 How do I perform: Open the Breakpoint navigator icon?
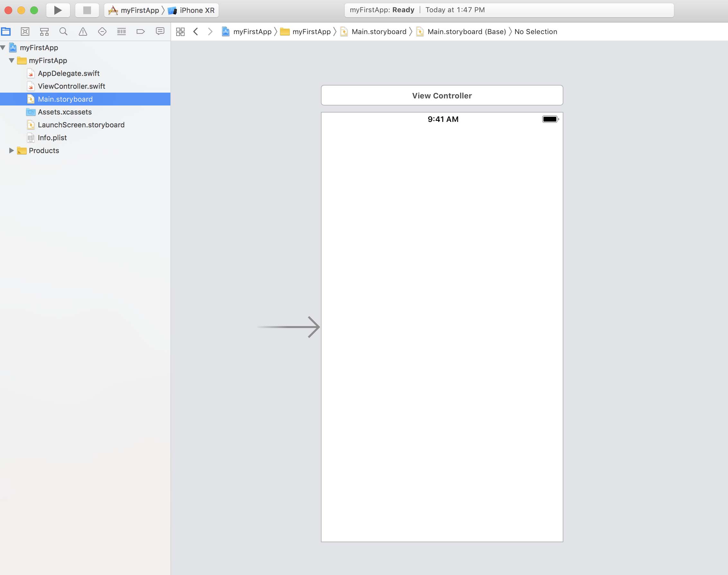pos(141,32)
